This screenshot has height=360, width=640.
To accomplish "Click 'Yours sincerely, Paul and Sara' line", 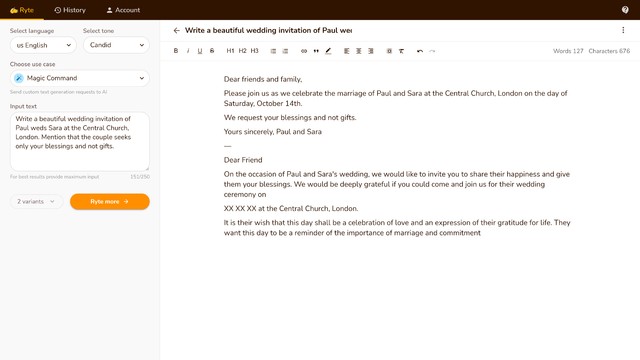I will click(273, 132).
